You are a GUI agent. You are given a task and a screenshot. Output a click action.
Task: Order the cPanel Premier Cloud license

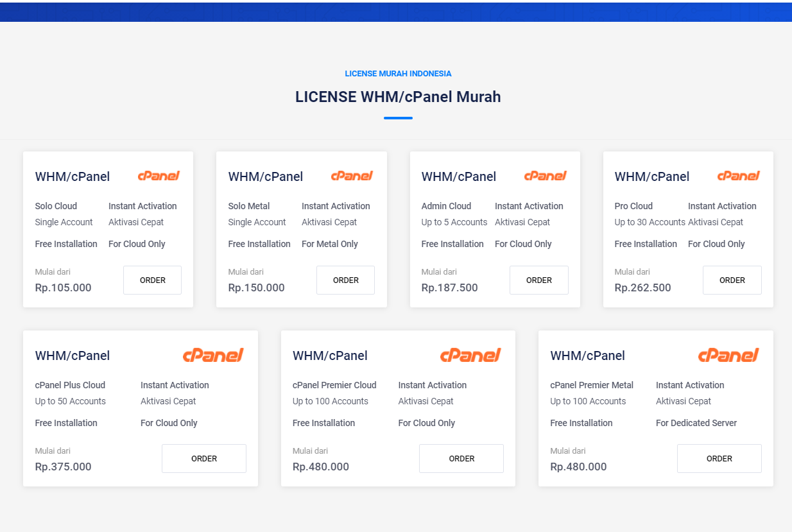coord(461,459)
